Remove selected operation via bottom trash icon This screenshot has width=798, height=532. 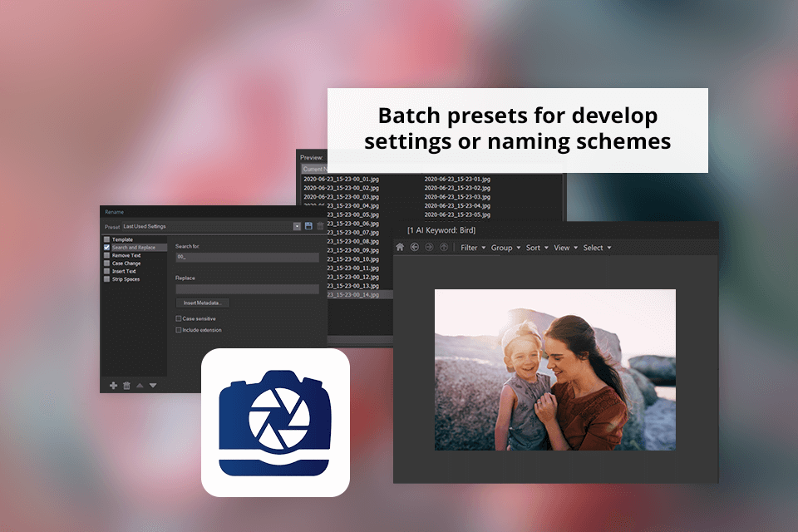[x=127, y=385]
